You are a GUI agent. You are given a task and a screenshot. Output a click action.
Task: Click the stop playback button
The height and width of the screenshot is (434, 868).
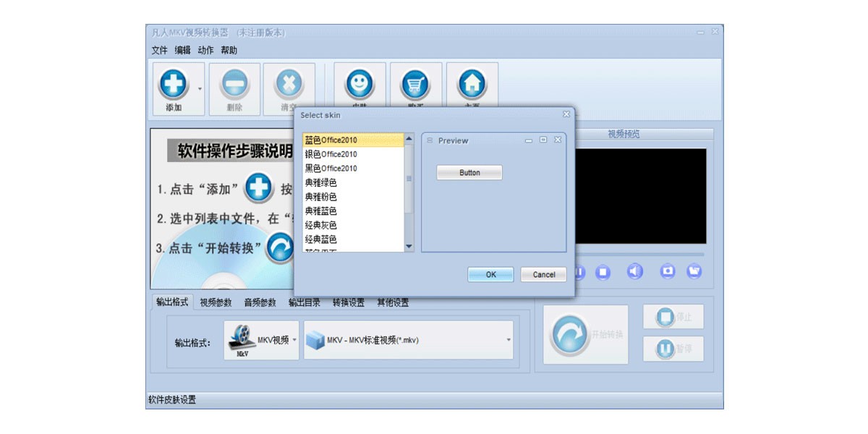[x=603, y=272]
